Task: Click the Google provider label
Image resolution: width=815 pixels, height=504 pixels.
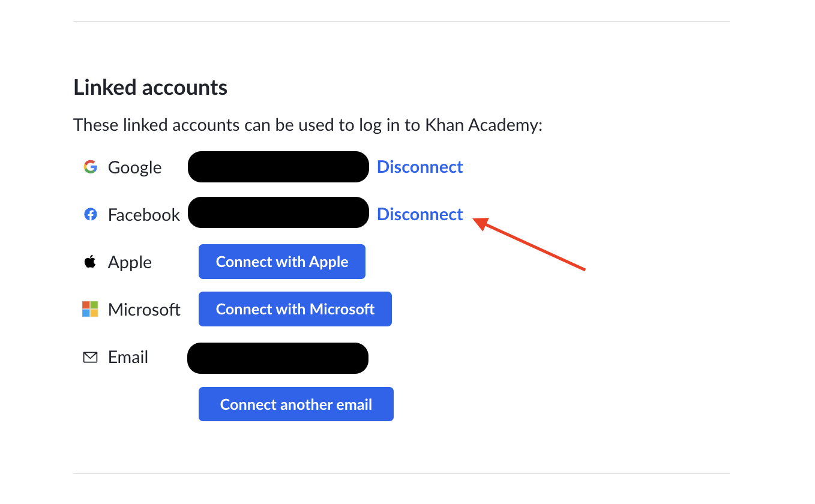Action: point(134,167)
